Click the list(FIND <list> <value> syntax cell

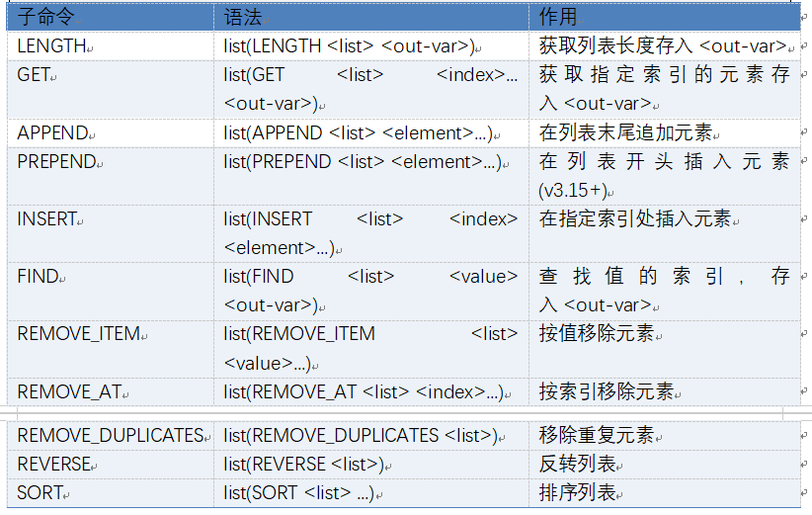[x=371, y=292]
